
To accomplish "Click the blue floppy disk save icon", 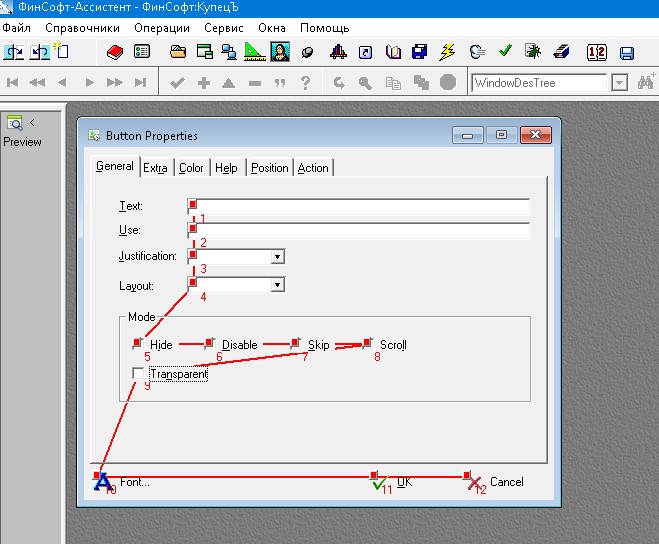I will (x=627, y=52).
